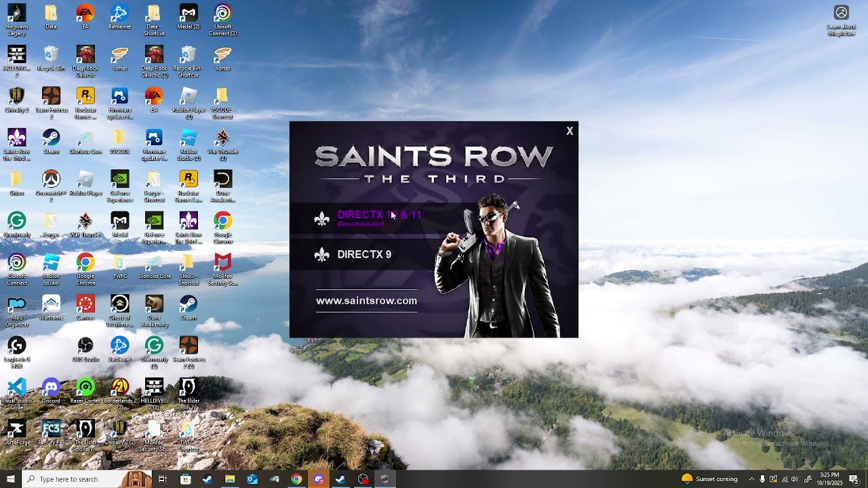Select the Overwatch desktop shortcut

(x=51, y=186)
